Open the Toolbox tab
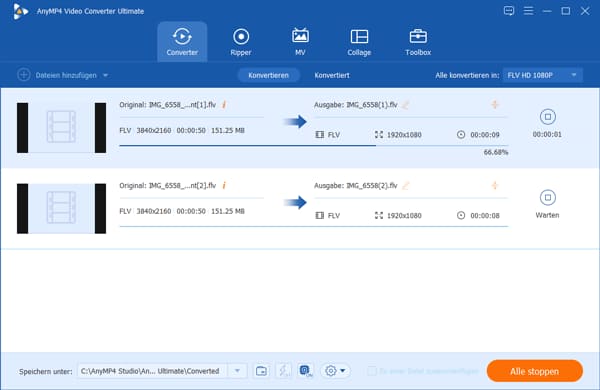The width and height of the screenshot is (600, 390). point(418,42)
